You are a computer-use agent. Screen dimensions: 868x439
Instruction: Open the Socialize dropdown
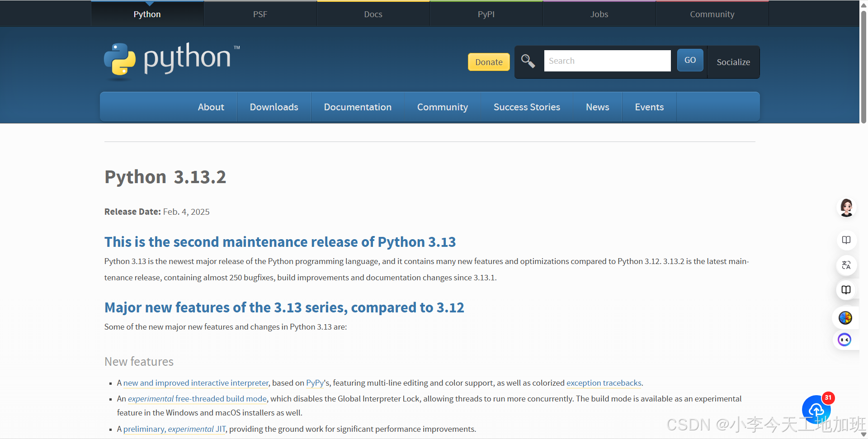tap(733, 62)
